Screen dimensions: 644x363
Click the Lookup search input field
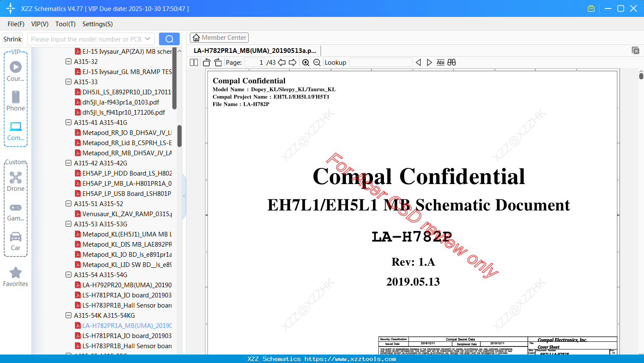pyautogui.click(x=381, y=63)
